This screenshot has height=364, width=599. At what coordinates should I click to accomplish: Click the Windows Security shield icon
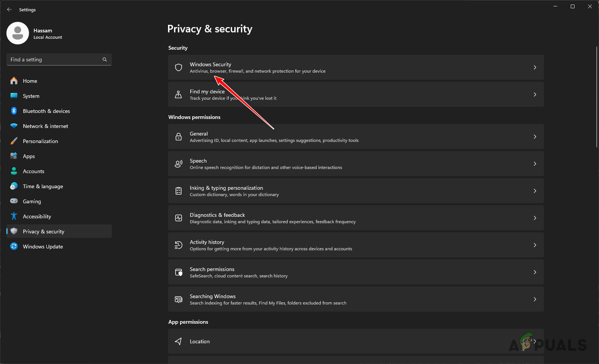[179, 67]
